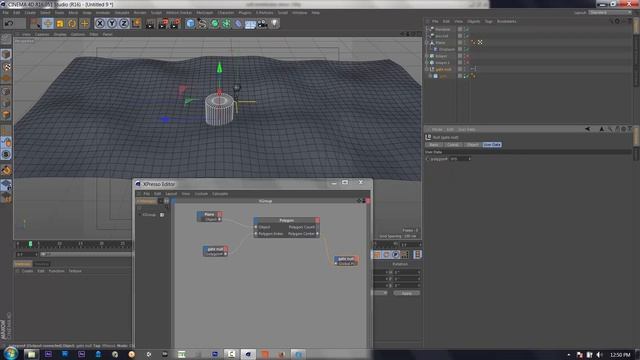Activate the Scale tool

60,24
